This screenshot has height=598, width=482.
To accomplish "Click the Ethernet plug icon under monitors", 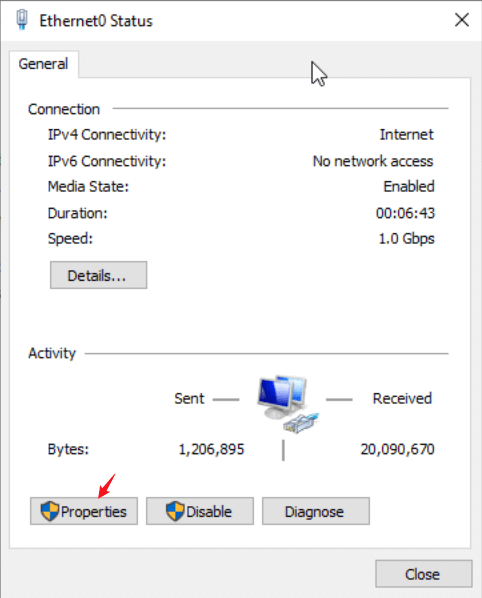I will (301, 423).
